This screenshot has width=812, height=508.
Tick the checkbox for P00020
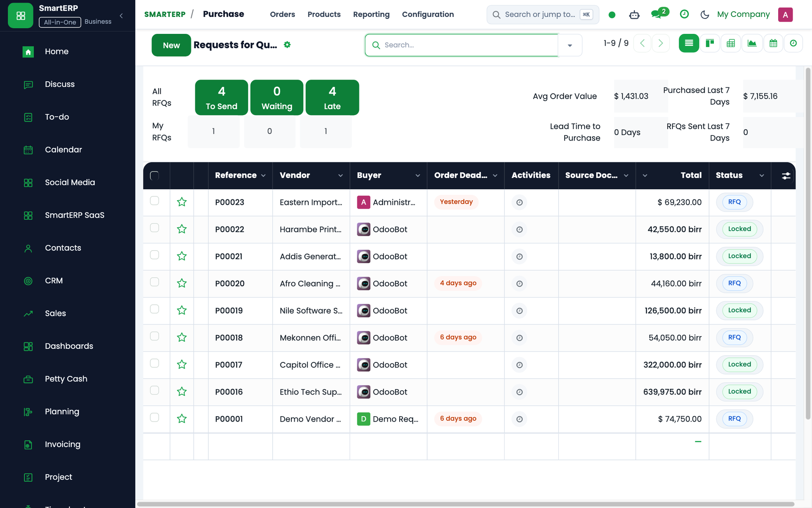coord(154,282)
